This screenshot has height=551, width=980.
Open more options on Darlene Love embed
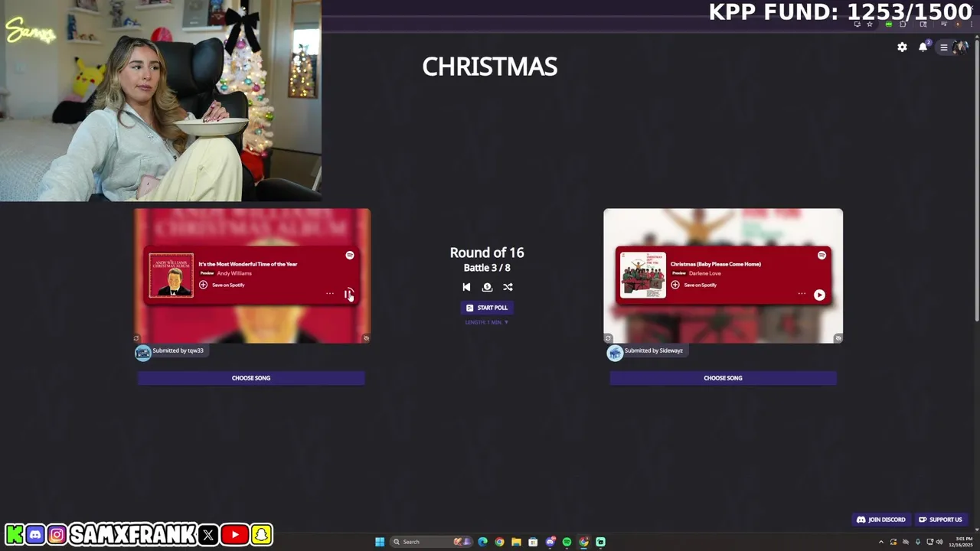[x=802, y=294]
